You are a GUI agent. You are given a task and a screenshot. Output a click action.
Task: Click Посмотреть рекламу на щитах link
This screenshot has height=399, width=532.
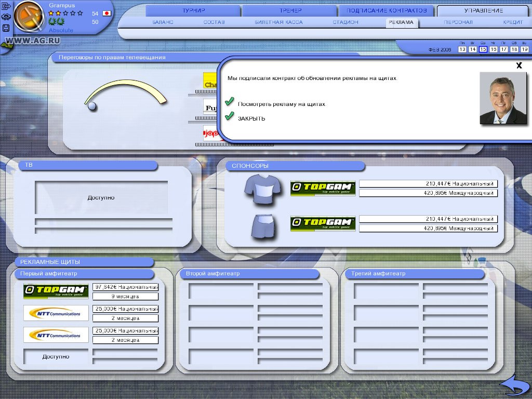pos(282,104)
